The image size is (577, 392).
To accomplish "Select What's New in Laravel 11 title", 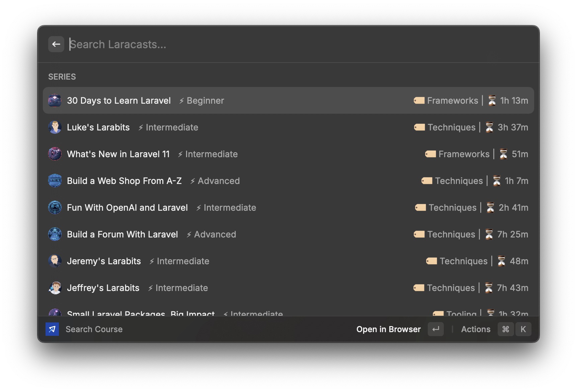I will tap(118, 154).
